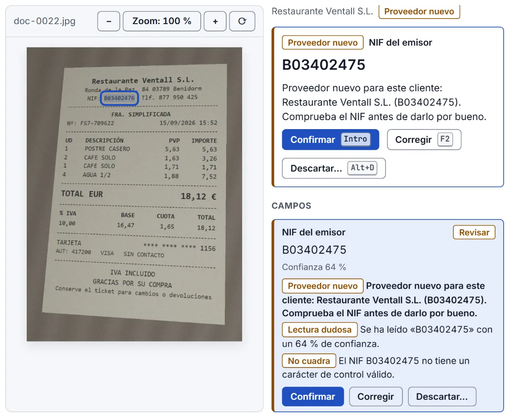This screenshot has height=420, width=517.
Task: Click Corregir F2 button
Action: [424, 139]
